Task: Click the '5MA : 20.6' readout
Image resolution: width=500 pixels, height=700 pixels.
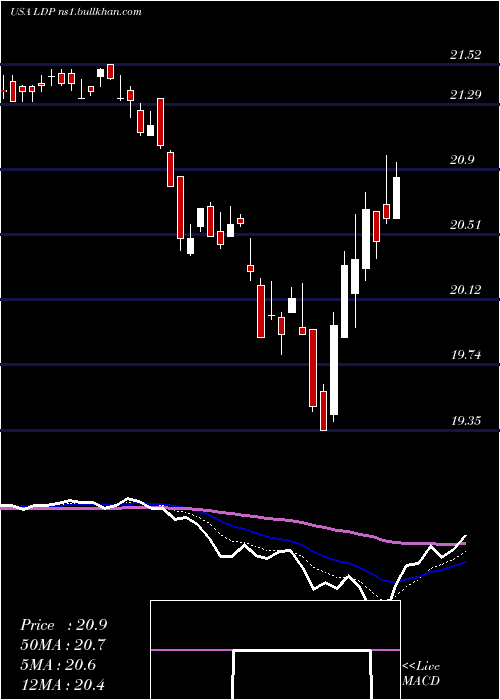Action: coord(58,664)
